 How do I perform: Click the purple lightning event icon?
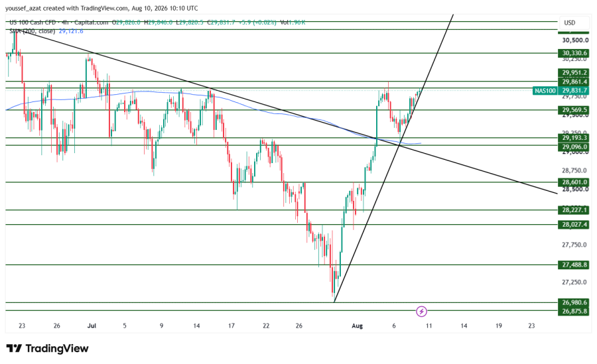pos(421,312)
